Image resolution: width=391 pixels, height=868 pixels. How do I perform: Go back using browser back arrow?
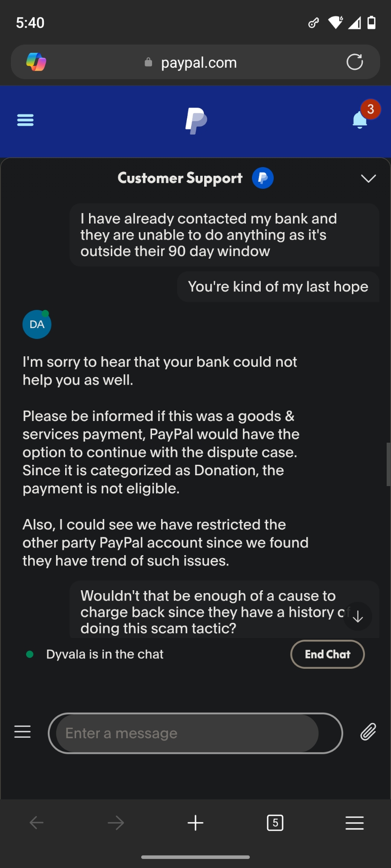pyautogui.click(x=36, y=822)
